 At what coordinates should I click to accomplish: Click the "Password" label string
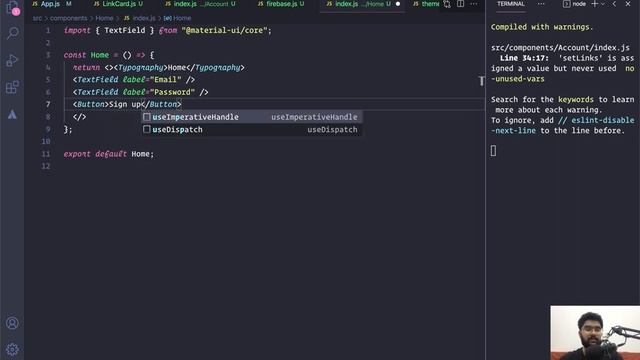tap(172, 92)
